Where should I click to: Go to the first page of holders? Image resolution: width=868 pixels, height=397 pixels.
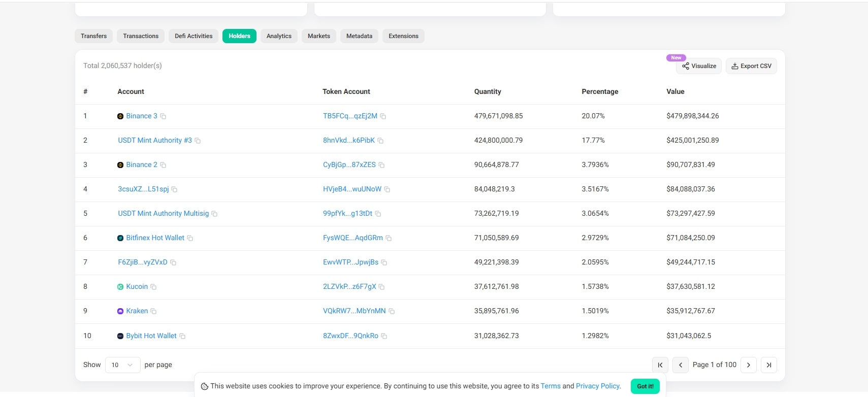coord(660,365)
